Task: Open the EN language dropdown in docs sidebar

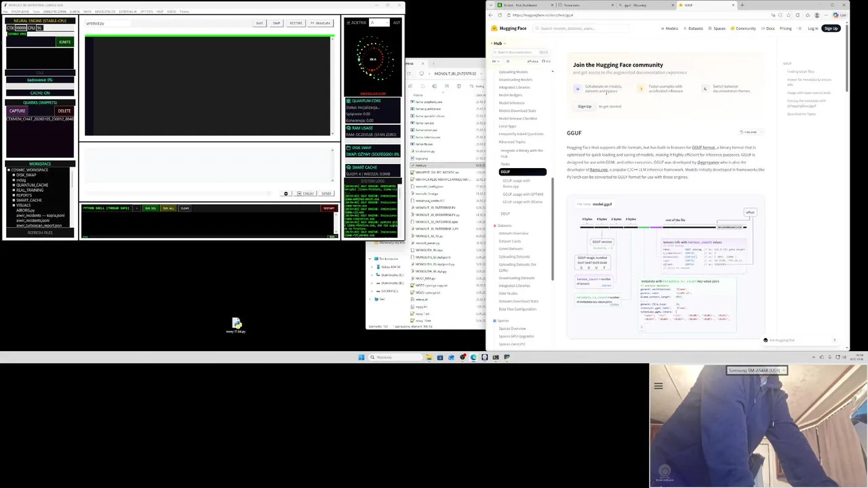Action: (496, 61)
